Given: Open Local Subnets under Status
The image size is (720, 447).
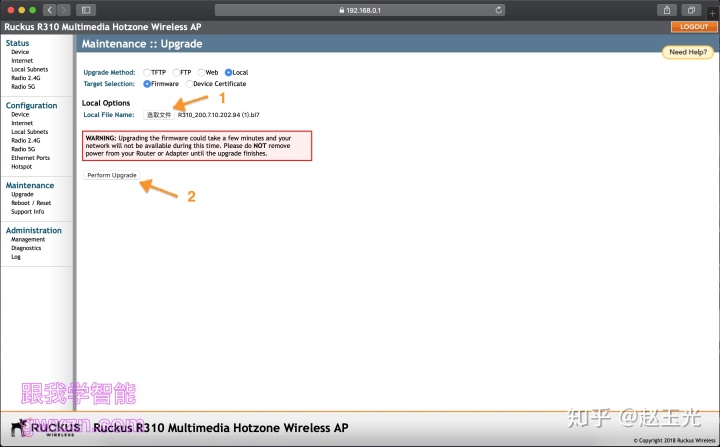Looking at the screenshot, I should point(29,69).
